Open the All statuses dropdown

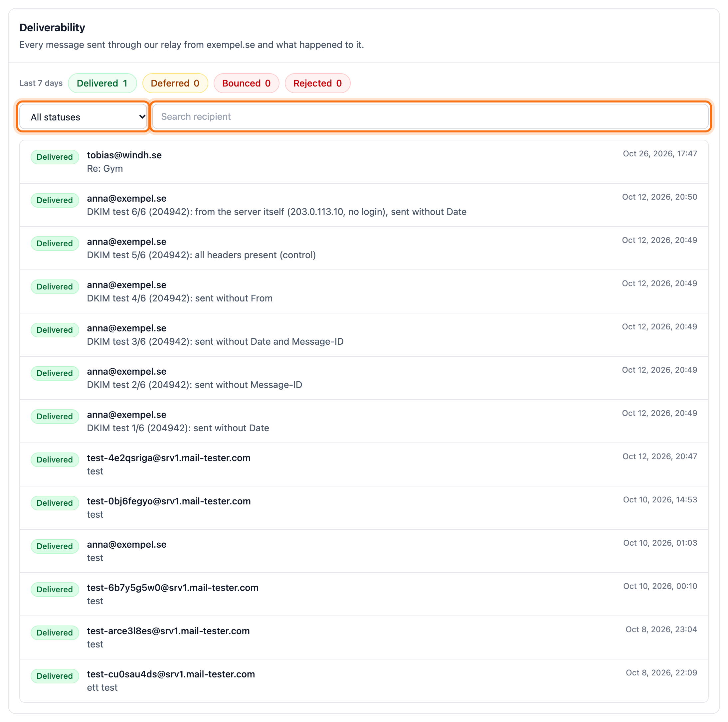(83, 117)
